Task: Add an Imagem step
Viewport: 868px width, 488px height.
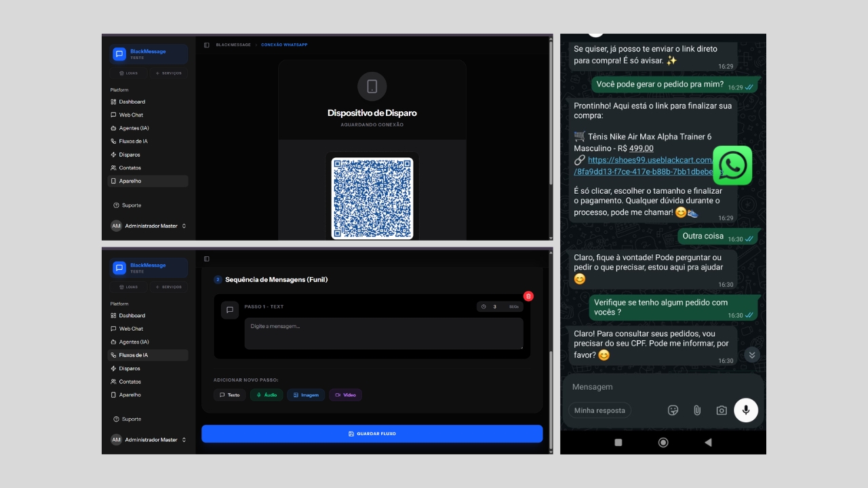Action: (x=306, y=394)
